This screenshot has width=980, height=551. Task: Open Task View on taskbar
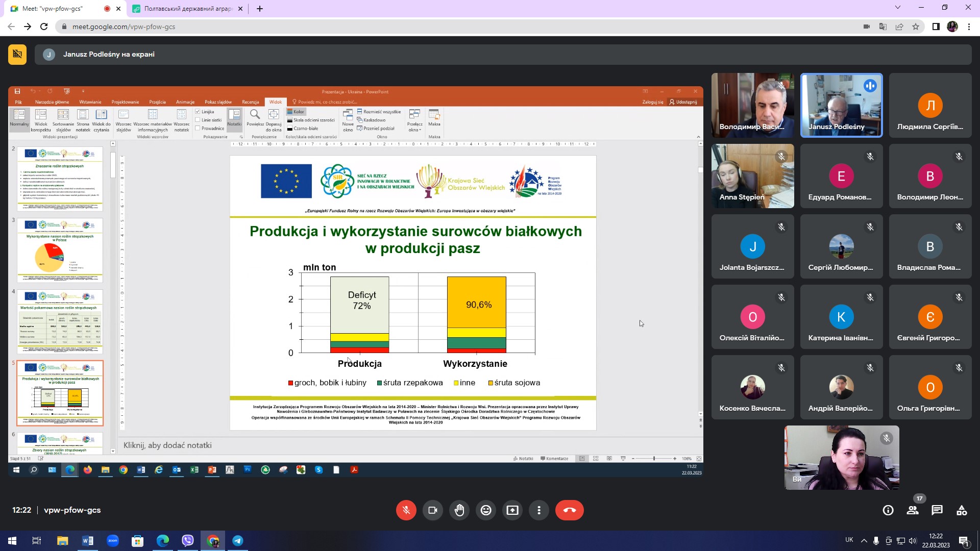click(x=37, y=541)
